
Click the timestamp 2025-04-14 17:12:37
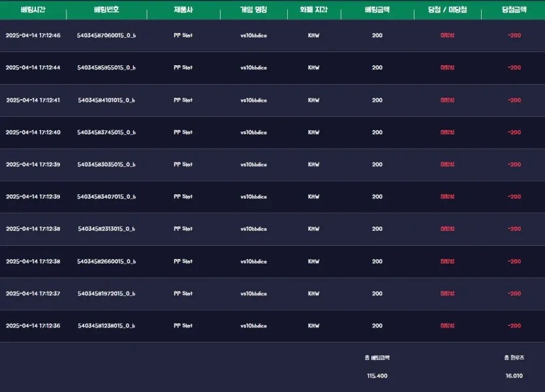33,294
